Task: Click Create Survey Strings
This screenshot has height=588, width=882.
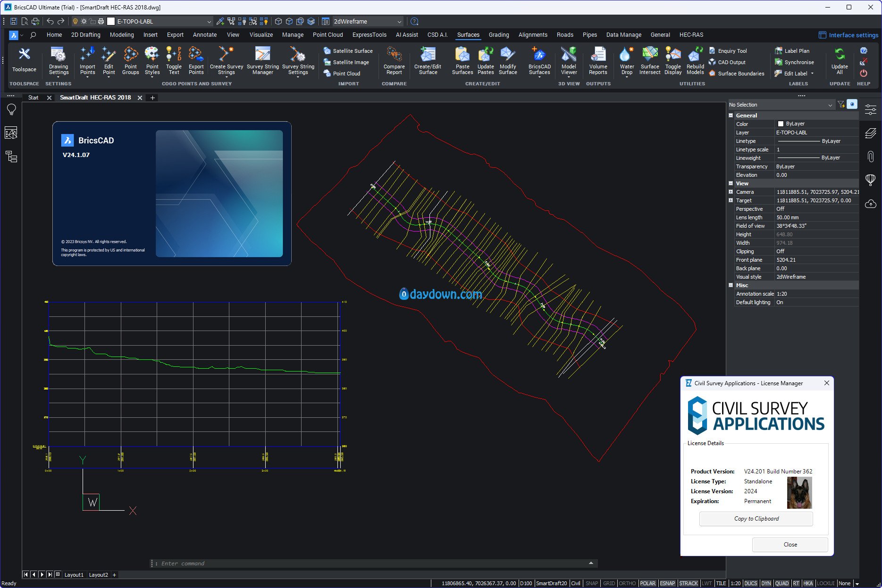Action: coord(227,61)
